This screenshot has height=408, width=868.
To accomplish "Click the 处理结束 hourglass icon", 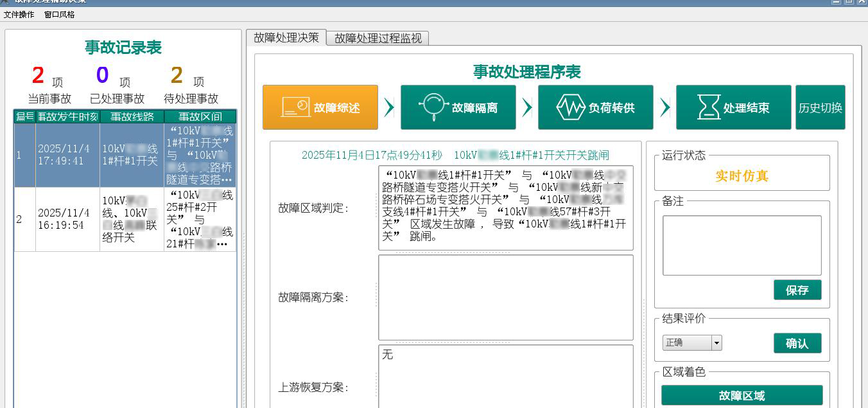I will click(x=708, y=107).
